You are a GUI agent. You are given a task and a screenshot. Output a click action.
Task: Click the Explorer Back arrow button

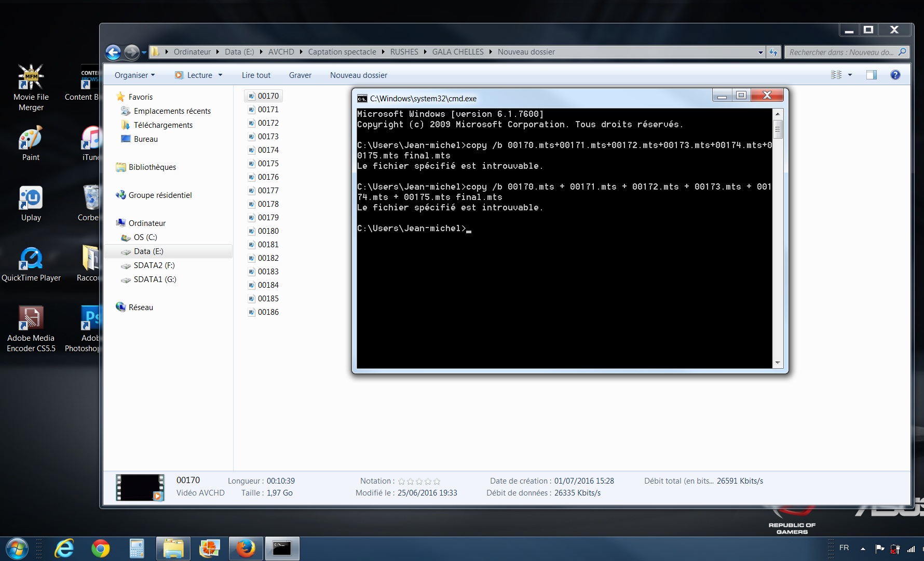pyautogui.click(x=113, y=52)
